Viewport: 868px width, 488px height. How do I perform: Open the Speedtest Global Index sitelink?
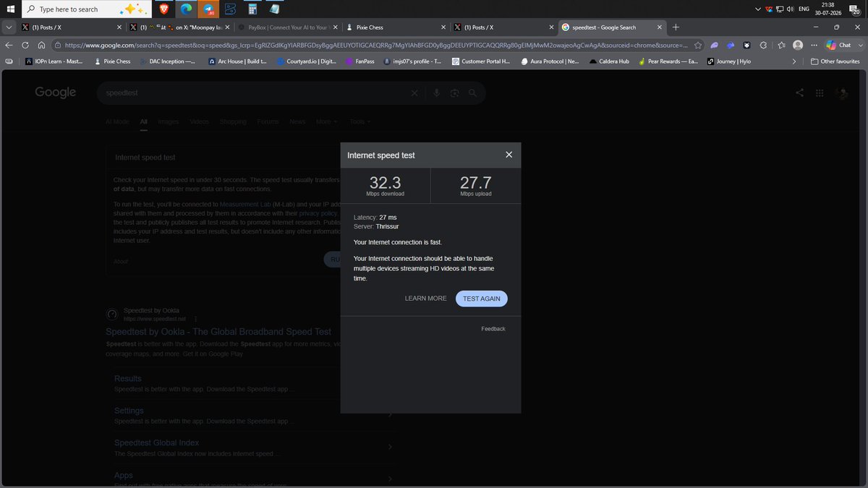click(156, 442)
